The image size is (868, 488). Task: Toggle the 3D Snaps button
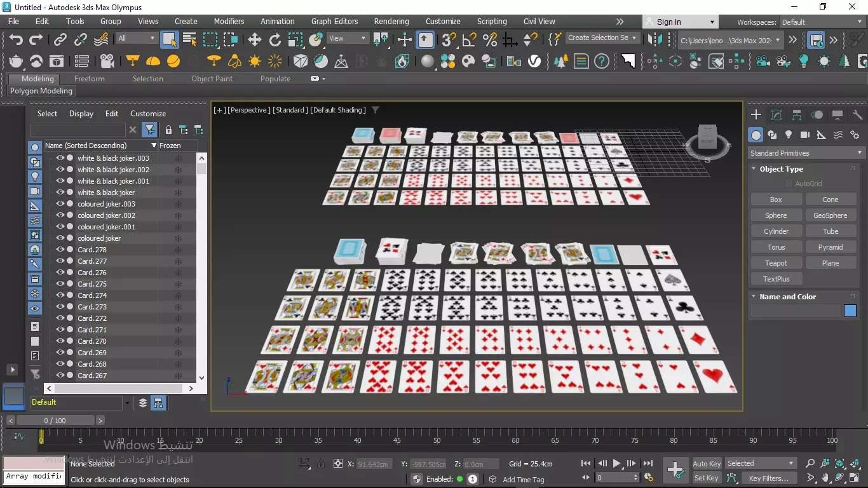coord(449,39)
